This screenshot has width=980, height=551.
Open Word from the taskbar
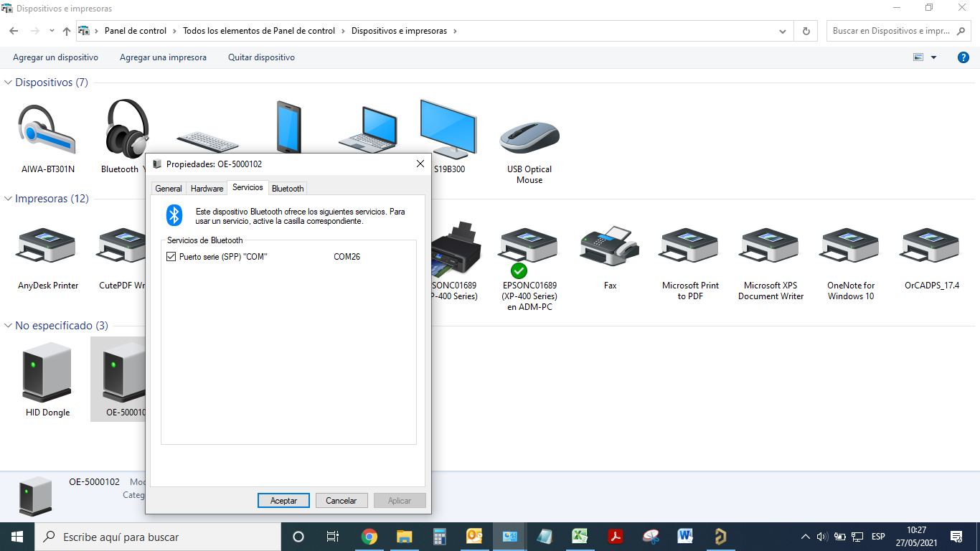click(685, 537)
